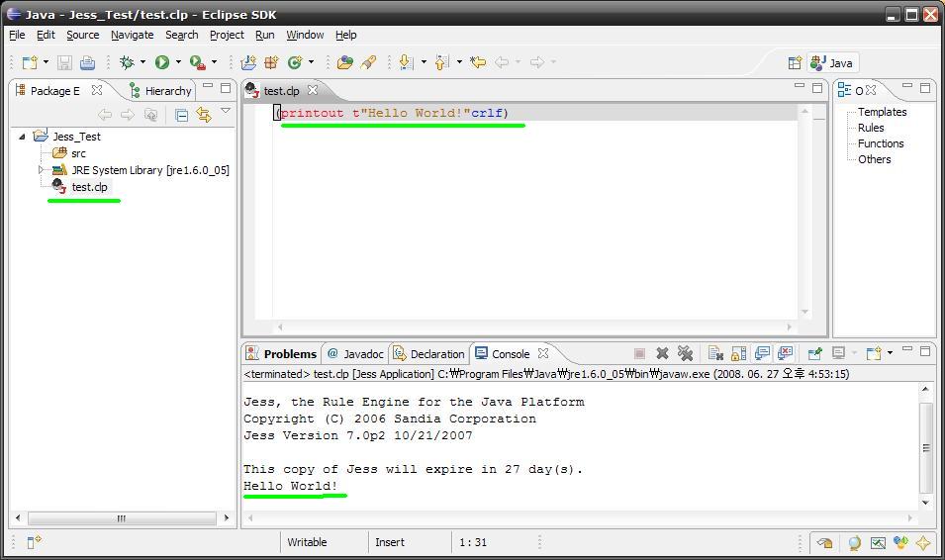
Task: Open the Package Explorer view menu triangle
Action: pyautogui.click(x=226, y=111)
